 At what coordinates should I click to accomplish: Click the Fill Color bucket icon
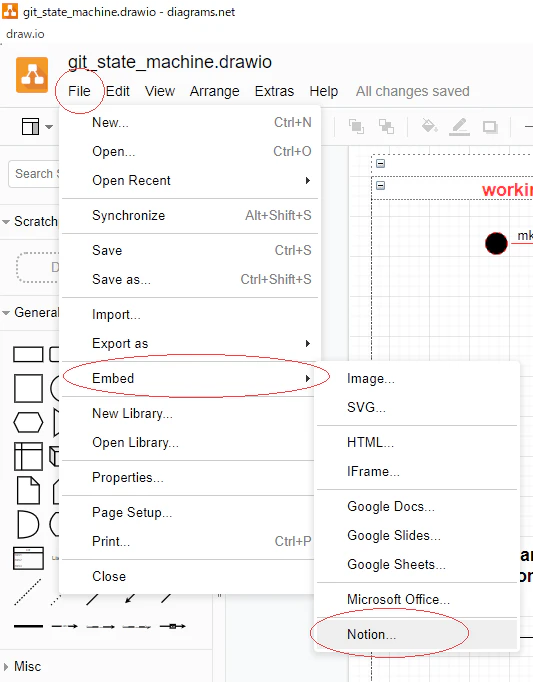429,126
